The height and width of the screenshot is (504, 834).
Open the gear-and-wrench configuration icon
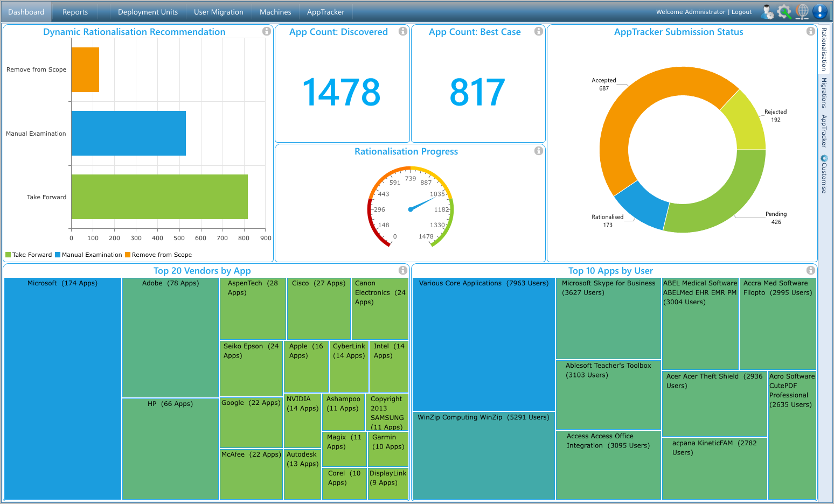tap(784, 12)
